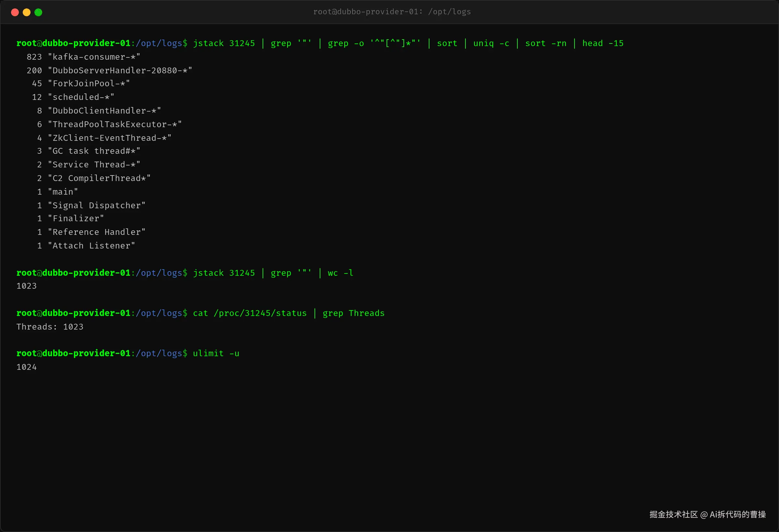Viewport: 779px width, 532px height.
Task: Click the line 3 "GC task thread#*"
Action: point(89,151)
